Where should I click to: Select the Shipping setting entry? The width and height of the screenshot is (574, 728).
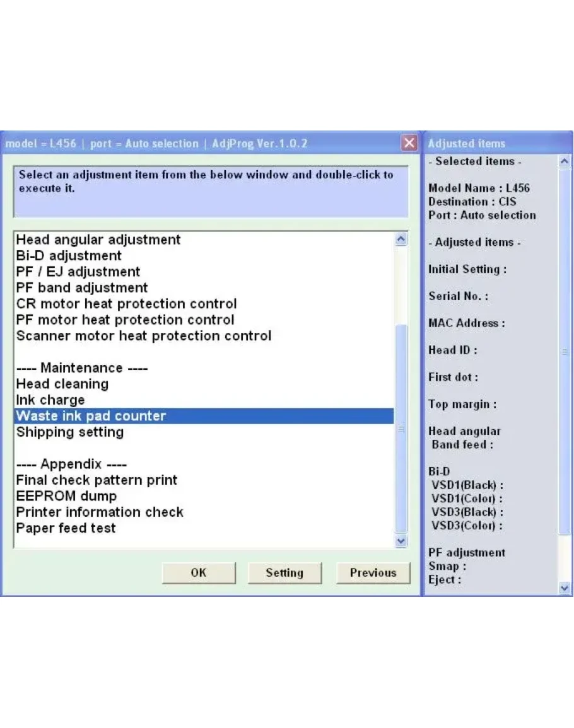click(70, 432)
